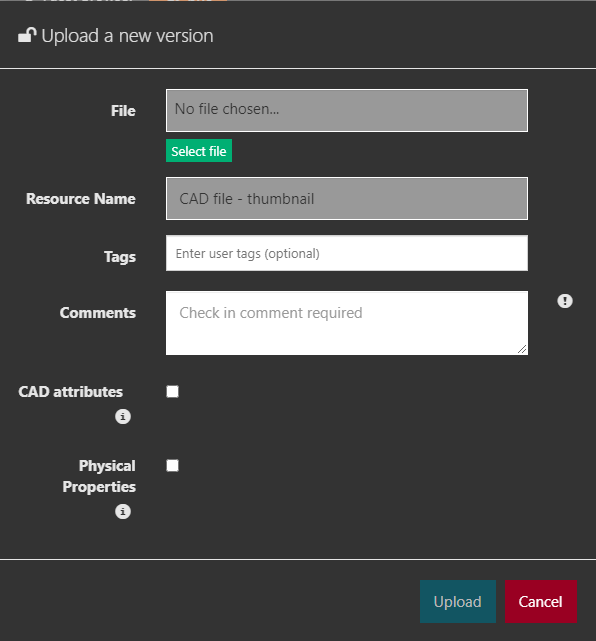Click the Tags label

[120, 257]
